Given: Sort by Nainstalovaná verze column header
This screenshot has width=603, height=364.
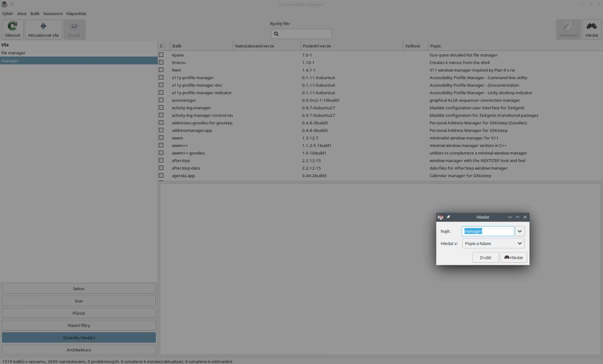Looking at the screenshot, I should [267, 46].
